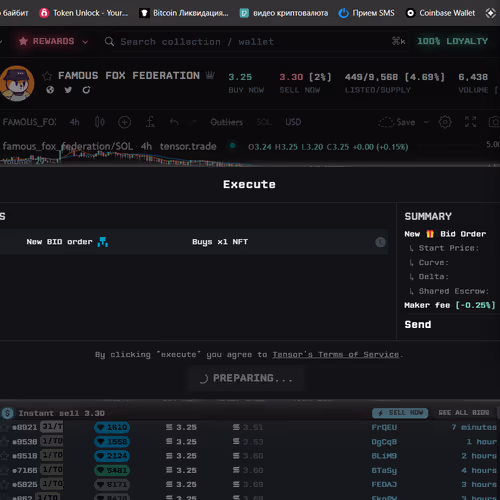Screen dimensions: 500x500
Task: Click the New BID order pixel icon
Action: (102, 242)
